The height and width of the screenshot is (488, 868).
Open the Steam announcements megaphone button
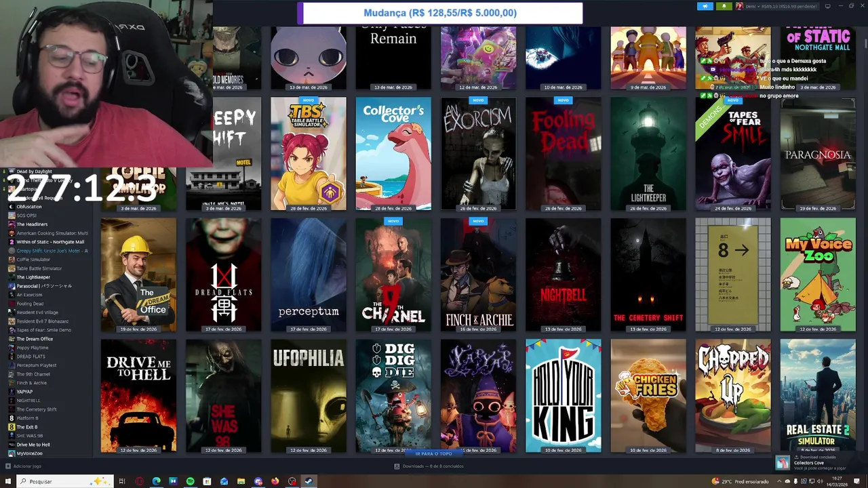tap(705, 6)
